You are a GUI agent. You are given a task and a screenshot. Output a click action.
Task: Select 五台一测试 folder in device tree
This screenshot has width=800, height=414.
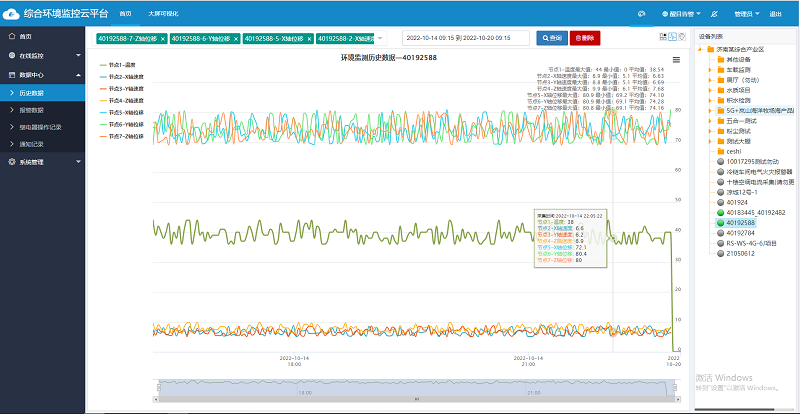[741, 120]
